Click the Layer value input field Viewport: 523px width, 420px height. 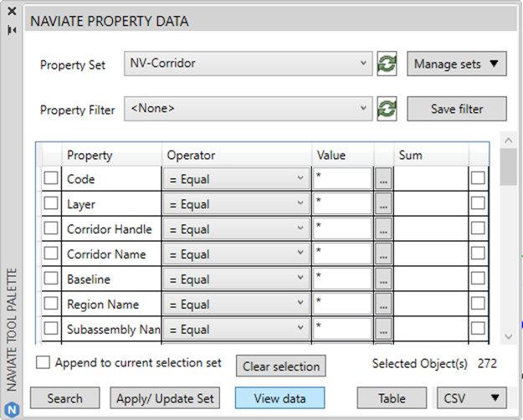[342, 204]
